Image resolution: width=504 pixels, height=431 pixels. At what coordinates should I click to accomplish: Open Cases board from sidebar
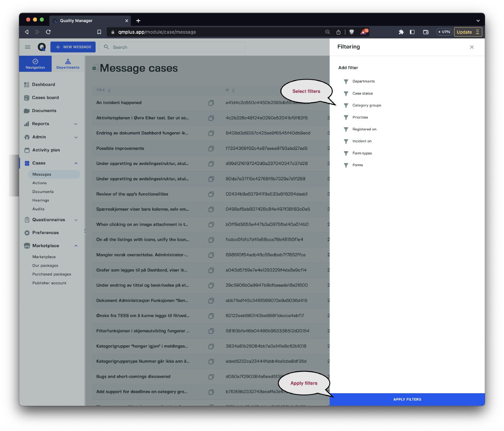pyautogui.click(x=45, y=98)
